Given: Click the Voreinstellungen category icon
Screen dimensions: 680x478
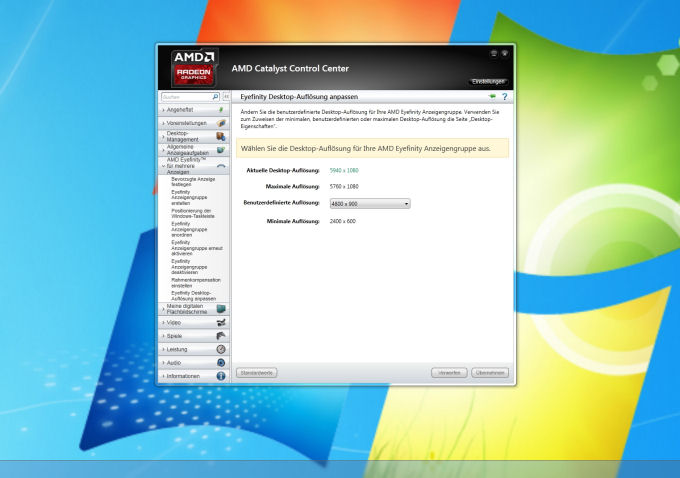Looking at the screenshot, I should click(221, 123).
